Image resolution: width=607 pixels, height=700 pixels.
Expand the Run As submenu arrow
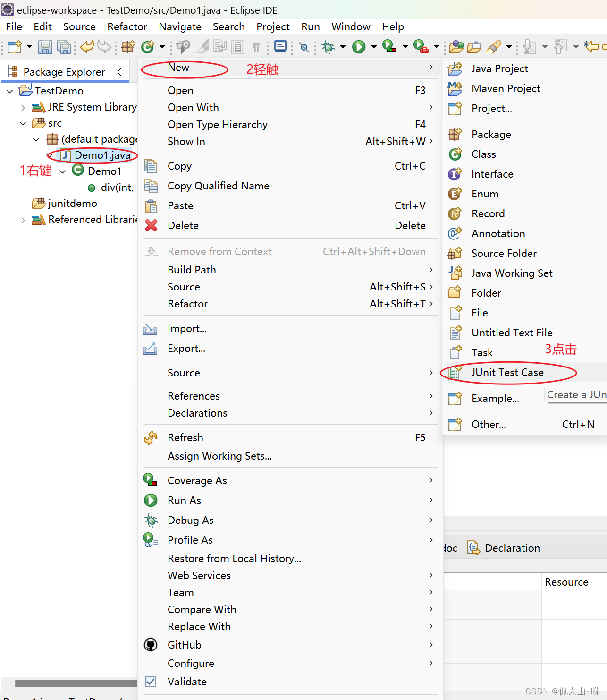(431, 500)
